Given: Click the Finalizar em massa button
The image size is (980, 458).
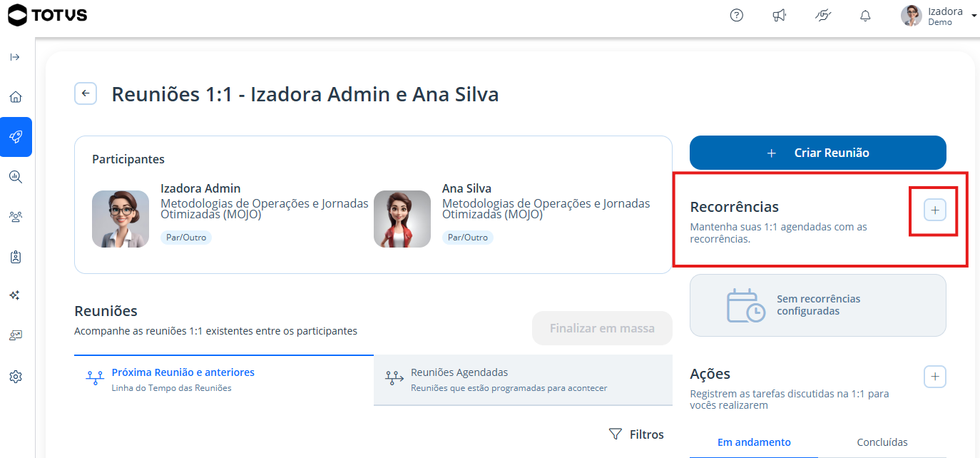Looking at the screenshot, I should [x=602, y=328].
